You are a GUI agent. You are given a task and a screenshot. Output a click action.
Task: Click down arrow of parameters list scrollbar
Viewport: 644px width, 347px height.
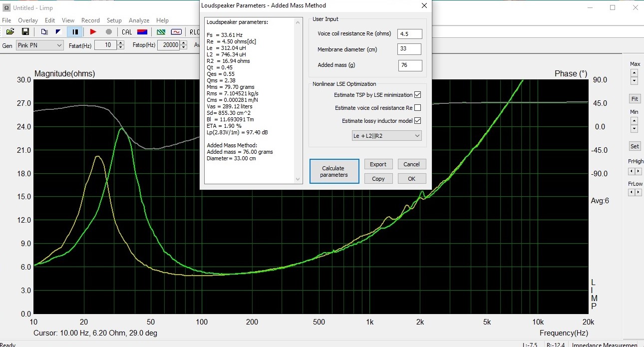click(298, 179)
